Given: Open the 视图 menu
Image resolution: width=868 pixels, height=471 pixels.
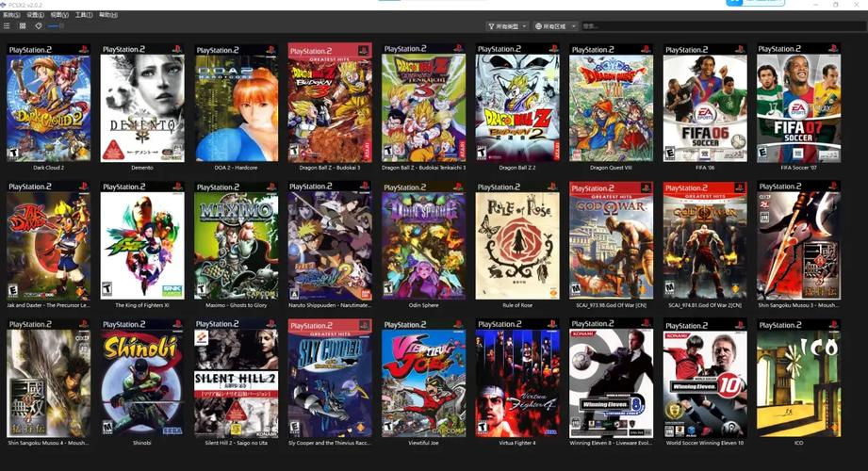Looking at the screenshot, I should (x=59, y=15).
